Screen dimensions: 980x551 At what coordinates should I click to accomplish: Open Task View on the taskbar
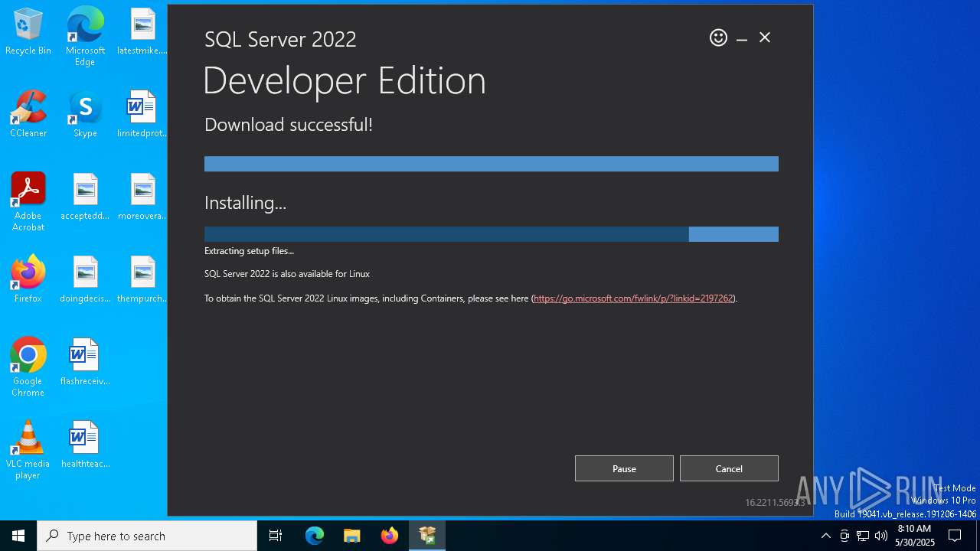(x=276, y=536)
